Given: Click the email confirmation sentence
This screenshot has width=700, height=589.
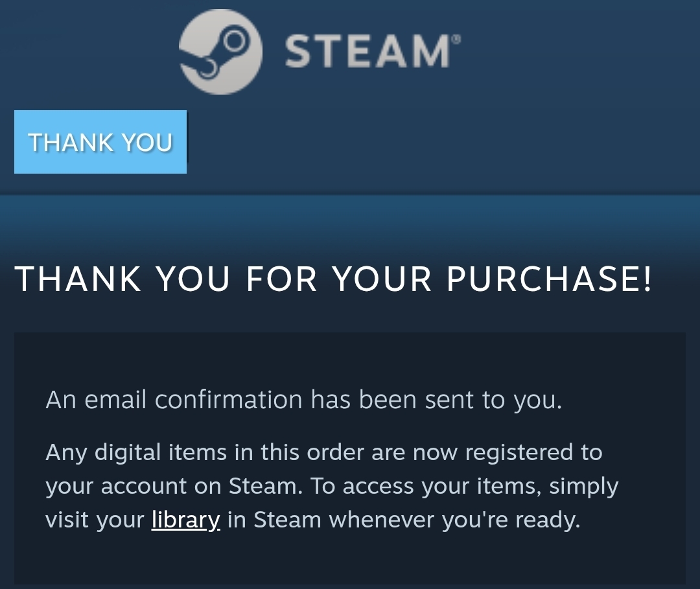Looking at the screenshot, I should [303, 399].
